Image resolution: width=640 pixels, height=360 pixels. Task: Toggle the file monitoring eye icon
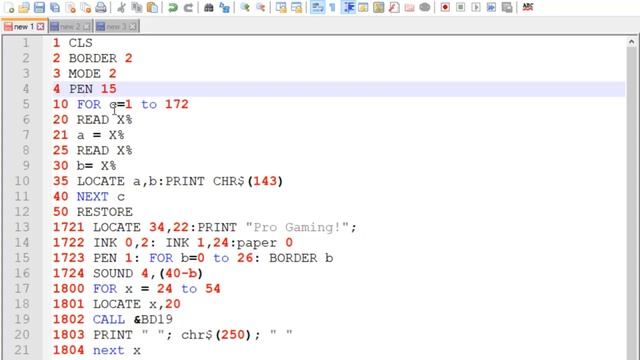pyautogui.click(x=424, y=7)
